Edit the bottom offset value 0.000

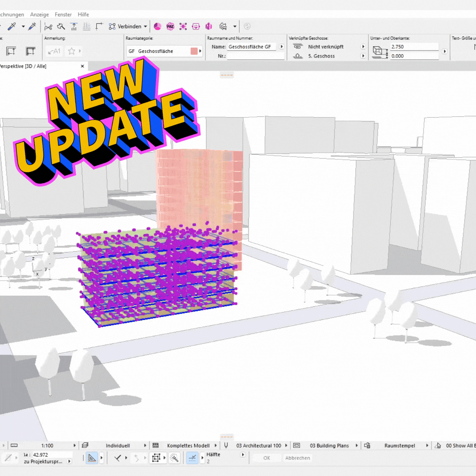point(414,56)
